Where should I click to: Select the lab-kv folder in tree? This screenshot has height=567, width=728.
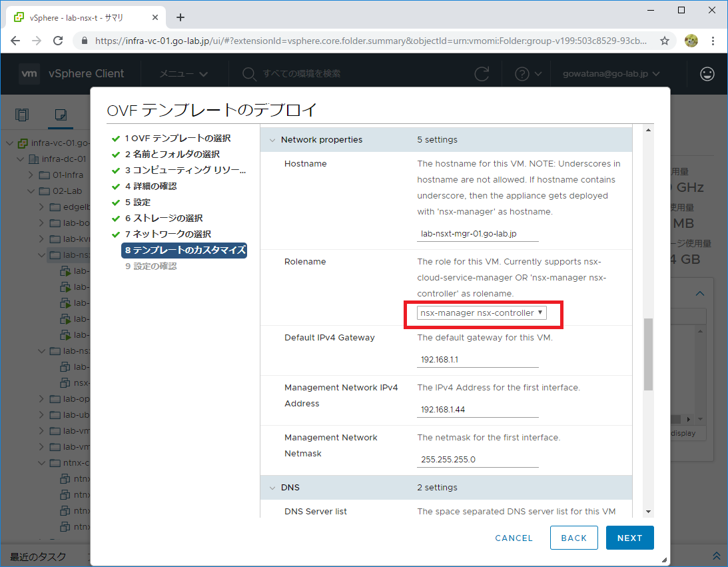[70, 239]
